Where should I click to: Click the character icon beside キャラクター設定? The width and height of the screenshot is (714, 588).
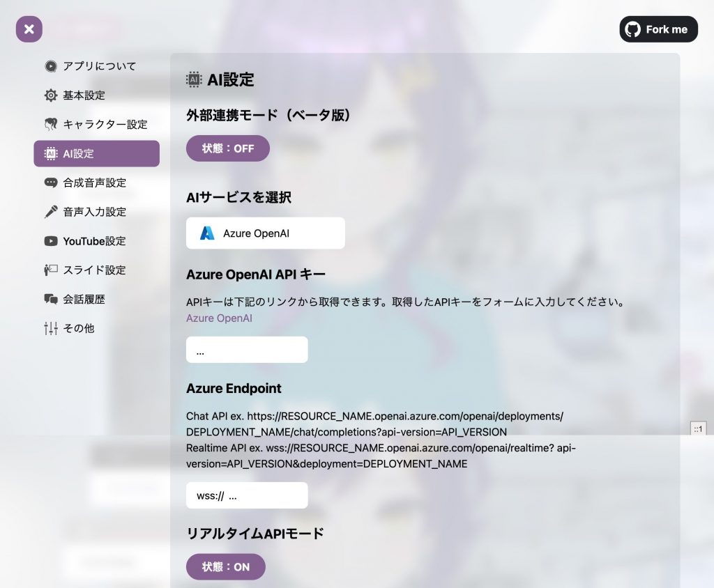(x=50, y=124)
